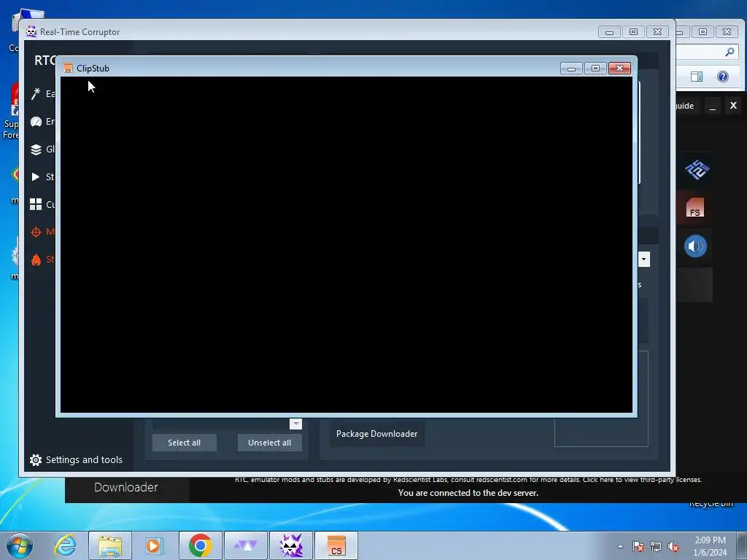Select the FS file stub icon in launcher
The image size is (747, 560).
pos(695,208)
